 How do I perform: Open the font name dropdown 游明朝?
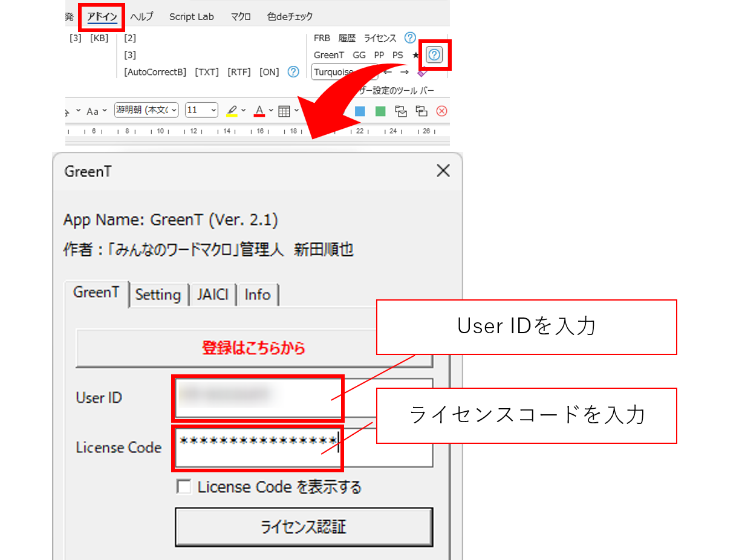(147, 110)
